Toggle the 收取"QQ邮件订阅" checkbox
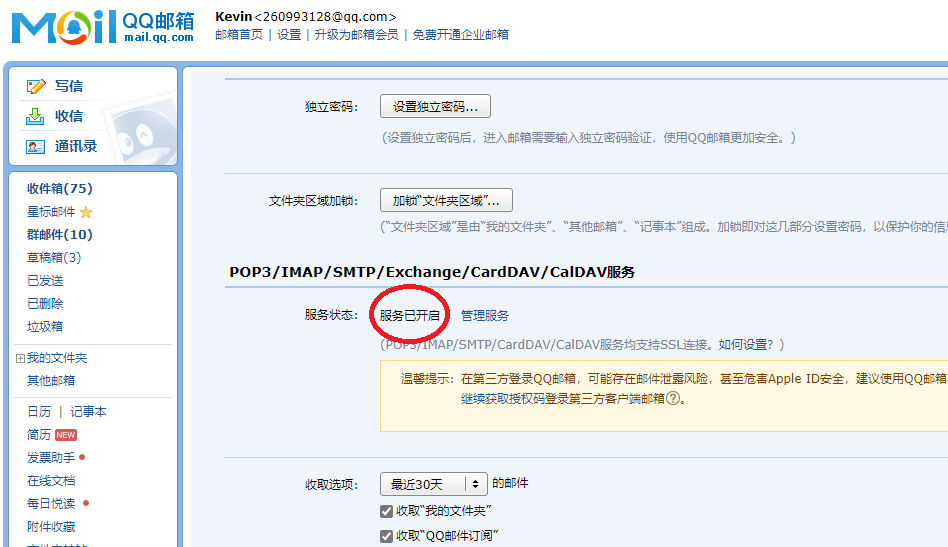The height and width of the screenshot is (547, 948). [387, 536]
